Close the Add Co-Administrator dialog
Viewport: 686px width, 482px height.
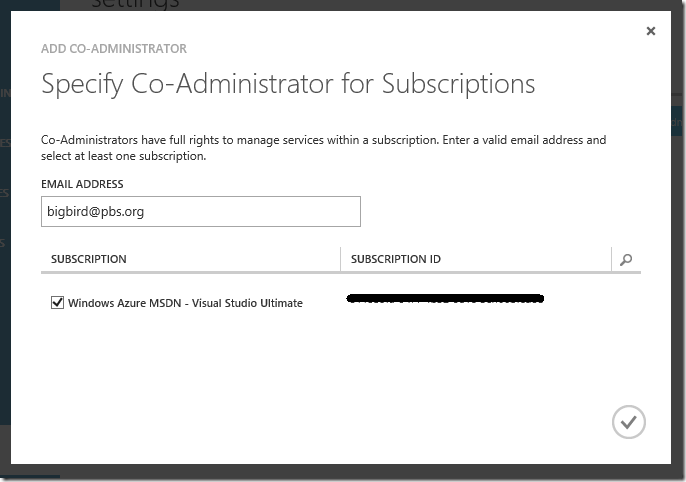coord(651,31)
